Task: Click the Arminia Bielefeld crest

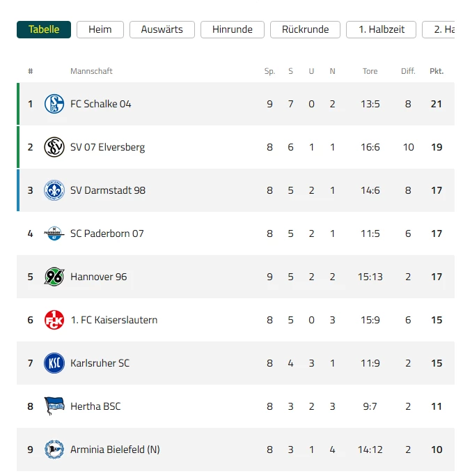Action: [x=54, y=450]
